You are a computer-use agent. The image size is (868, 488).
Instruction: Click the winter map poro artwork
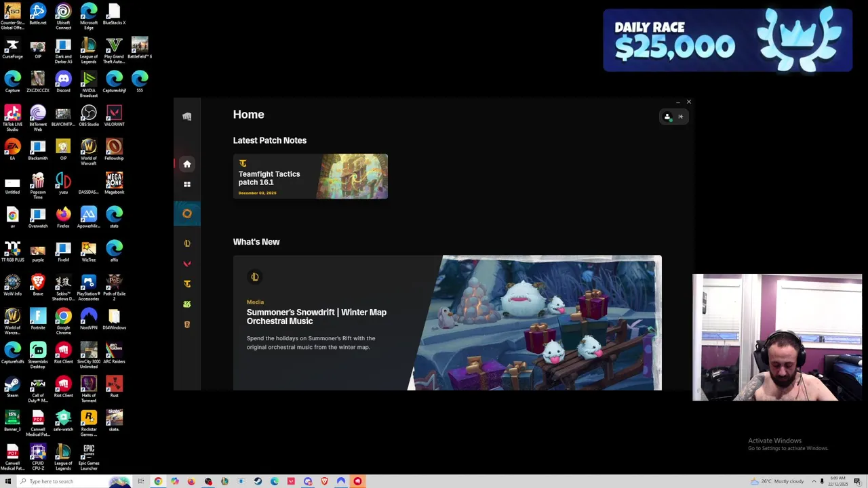(536, 323)
